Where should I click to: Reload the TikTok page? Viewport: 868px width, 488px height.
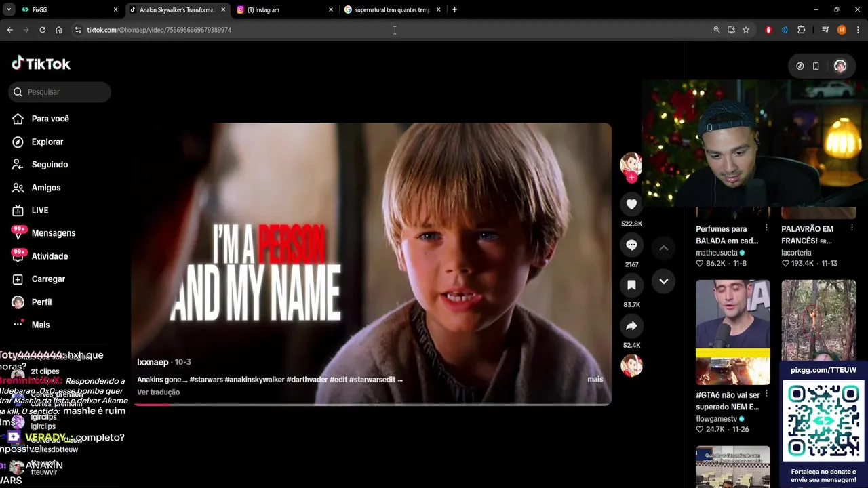pos(42,30)
